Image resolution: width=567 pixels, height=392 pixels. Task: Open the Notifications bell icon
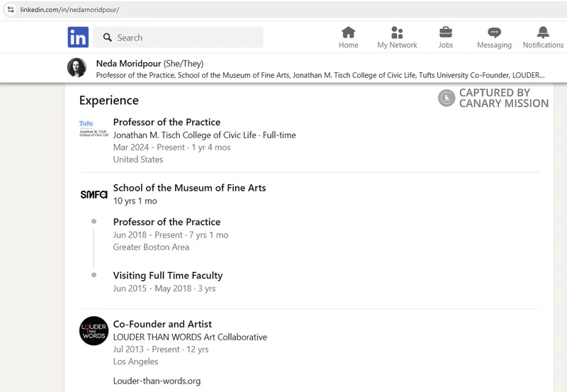click(x=543, y=33)
